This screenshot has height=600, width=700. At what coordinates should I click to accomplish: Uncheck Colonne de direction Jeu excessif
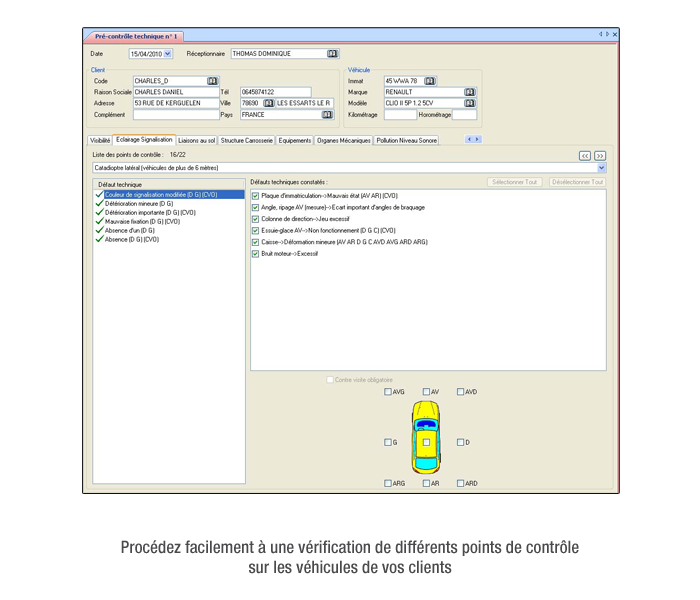[x=256, y=219]
